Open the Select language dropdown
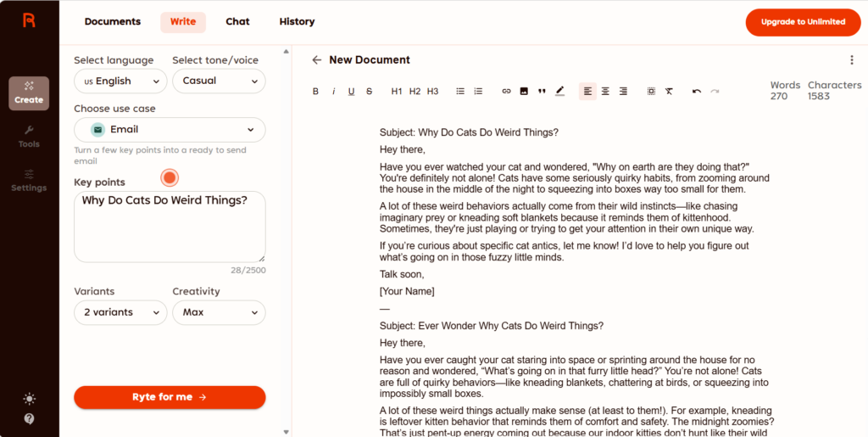The image size is (868, 437). tap(120, 81)
